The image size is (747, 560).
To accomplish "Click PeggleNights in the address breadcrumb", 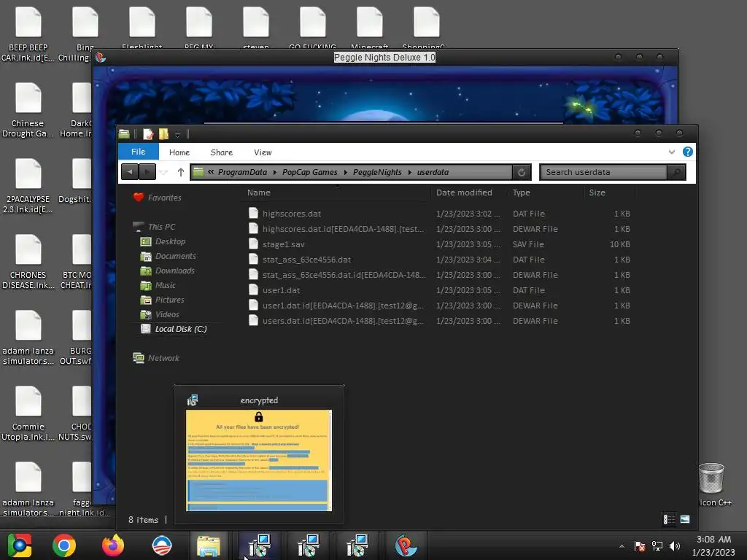I will 377,172.
